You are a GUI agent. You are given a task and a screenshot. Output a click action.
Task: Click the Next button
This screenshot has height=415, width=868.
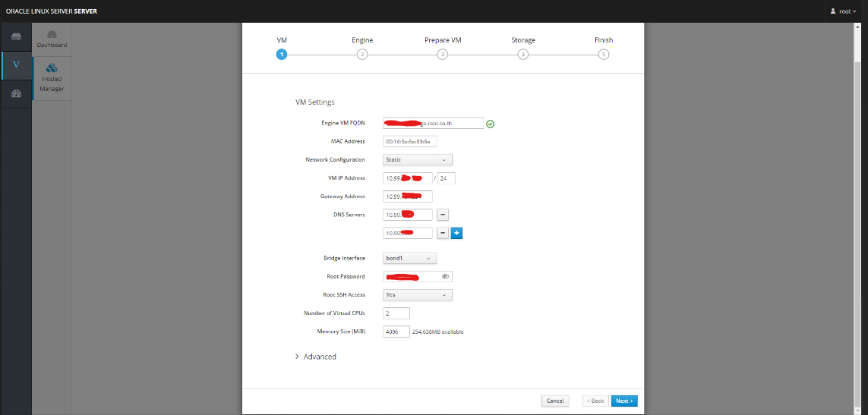coord(623,401)
